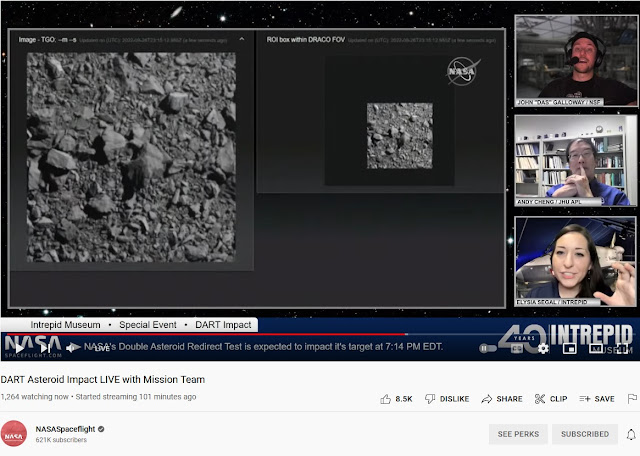Click the ROI DRACO asteroid thumbnail image

pos(400,136)
